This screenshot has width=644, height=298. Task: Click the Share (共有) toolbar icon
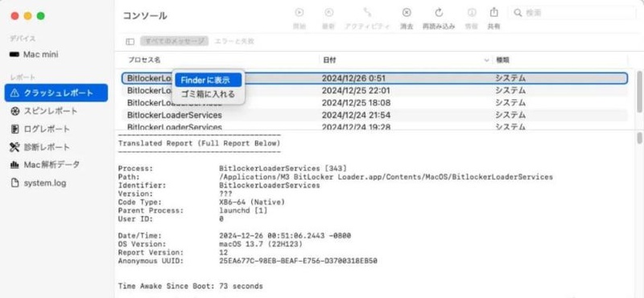494,13
